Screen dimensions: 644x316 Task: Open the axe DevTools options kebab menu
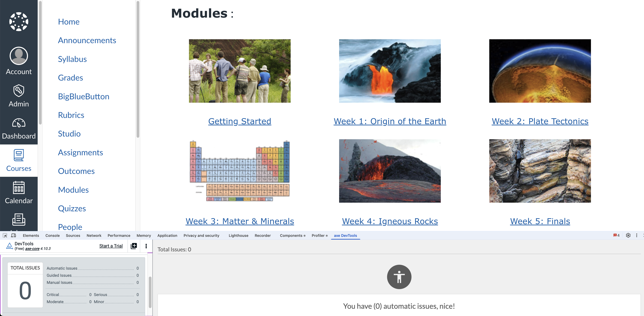tap(146, 246)
